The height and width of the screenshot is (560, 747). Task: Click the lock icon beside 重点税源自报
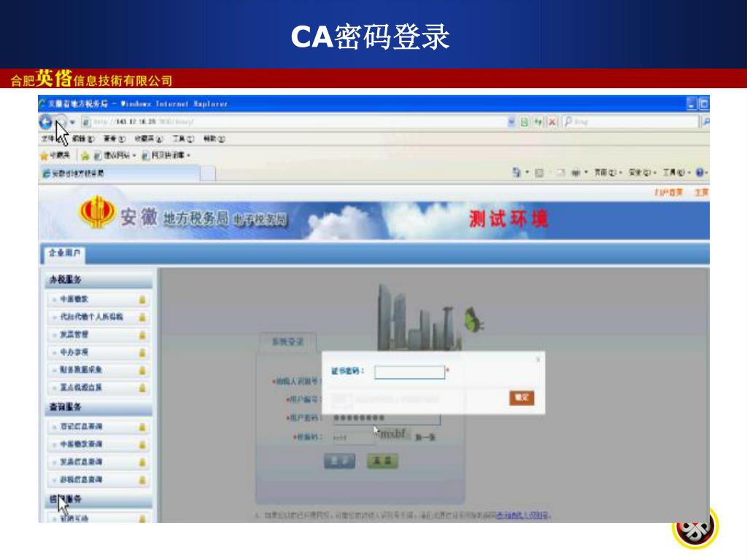click(142, 388)
